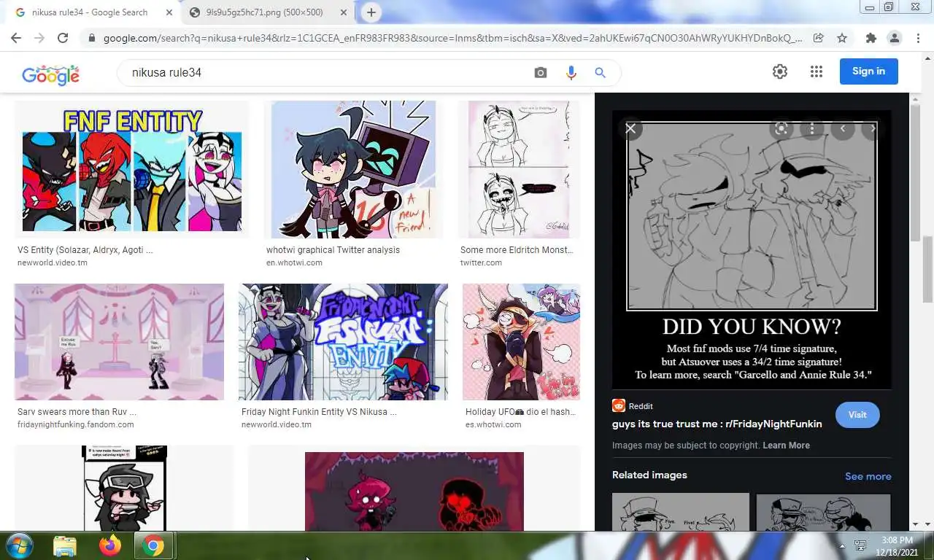Open the Chrome profile avatar icon

pyautogui.click(x=894, y=38)
